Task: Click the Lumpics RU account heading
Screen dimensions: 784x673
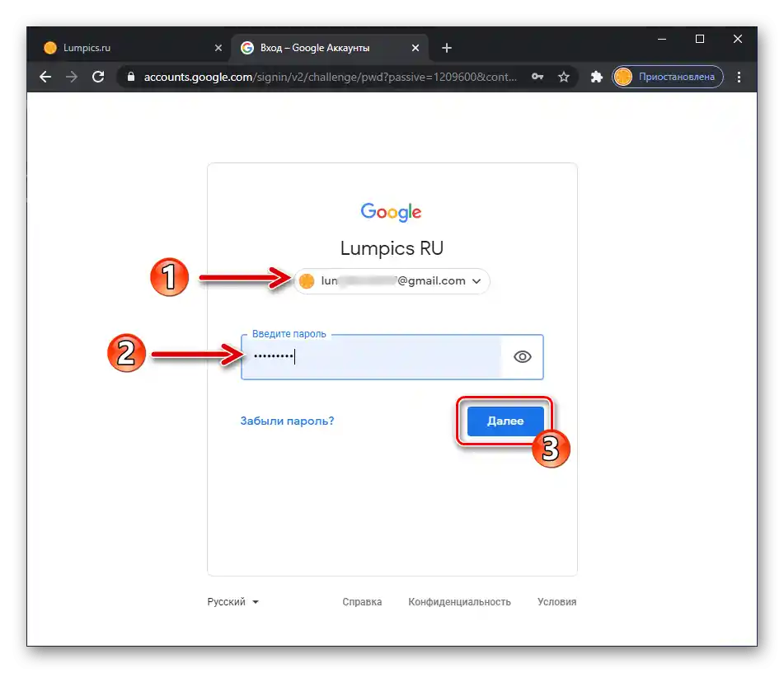Action: [392, 248]
